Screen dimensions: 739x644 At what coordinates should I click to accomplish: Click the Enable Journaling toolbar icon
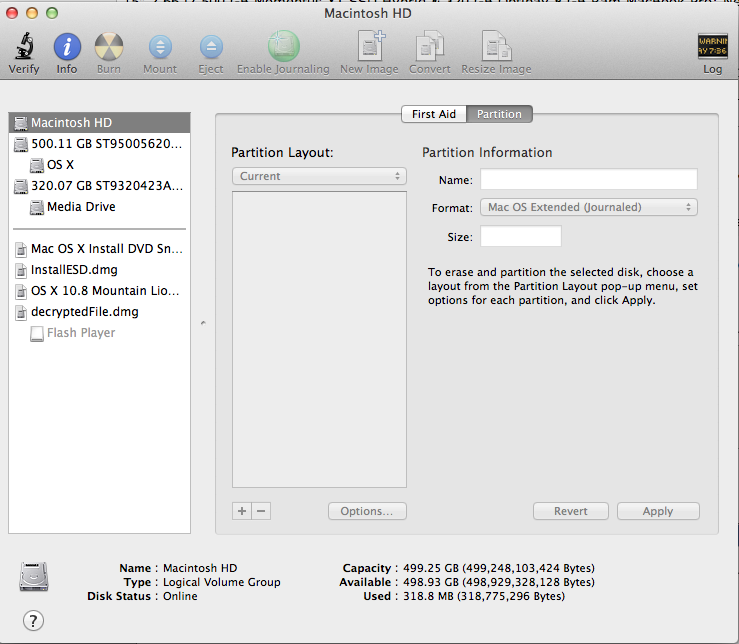[x=284, y=46]
